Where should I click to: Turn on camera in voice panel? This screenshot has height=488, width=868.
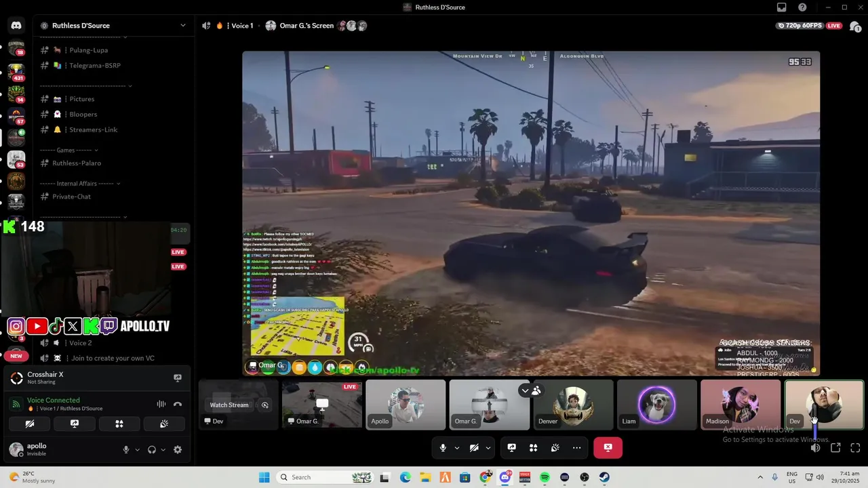pyautogui.click(x=29, y=424)
